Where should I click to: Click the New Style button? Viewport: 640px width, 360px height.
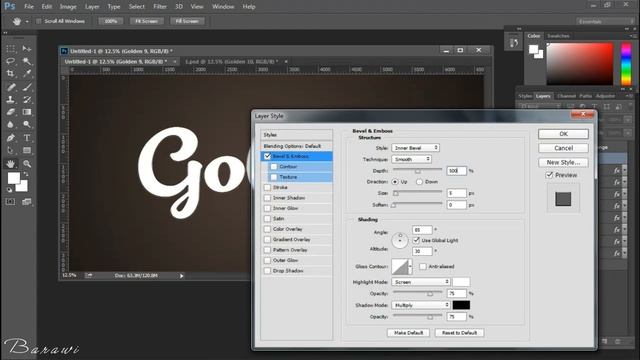[x=563, y=162]
